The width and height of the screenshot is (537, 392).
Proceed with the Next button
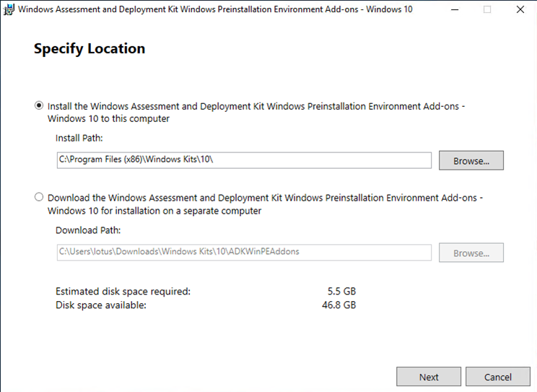429,377
